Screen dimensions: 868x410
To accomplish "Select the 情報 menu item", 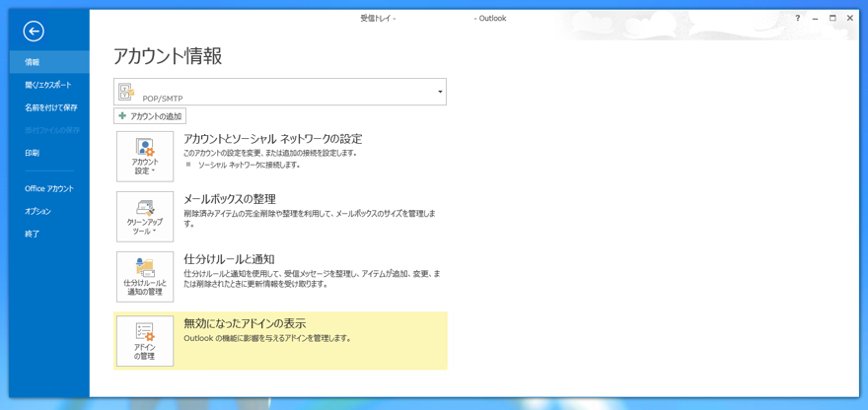I will click(x=49, y=62).
